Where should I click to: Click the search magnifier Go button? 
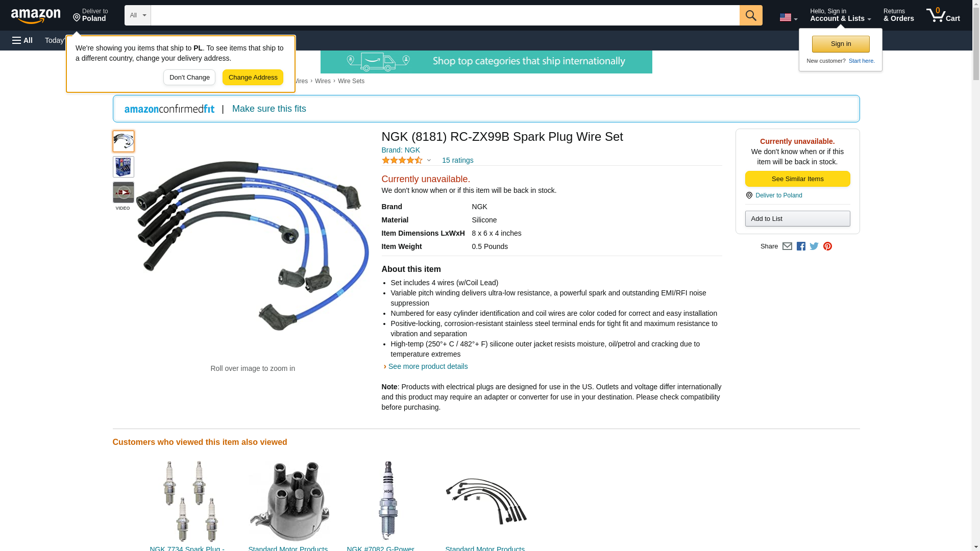(750, 15)
